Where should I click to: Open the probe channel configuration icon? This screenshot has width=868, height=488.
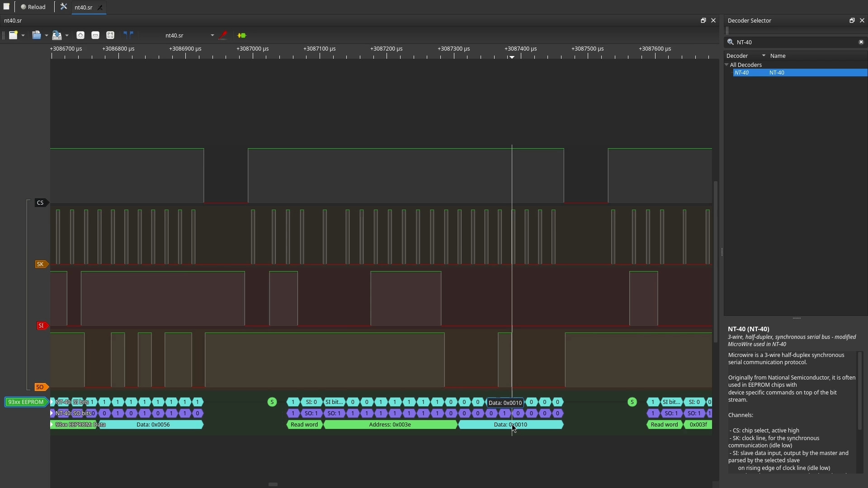(223, 35)
